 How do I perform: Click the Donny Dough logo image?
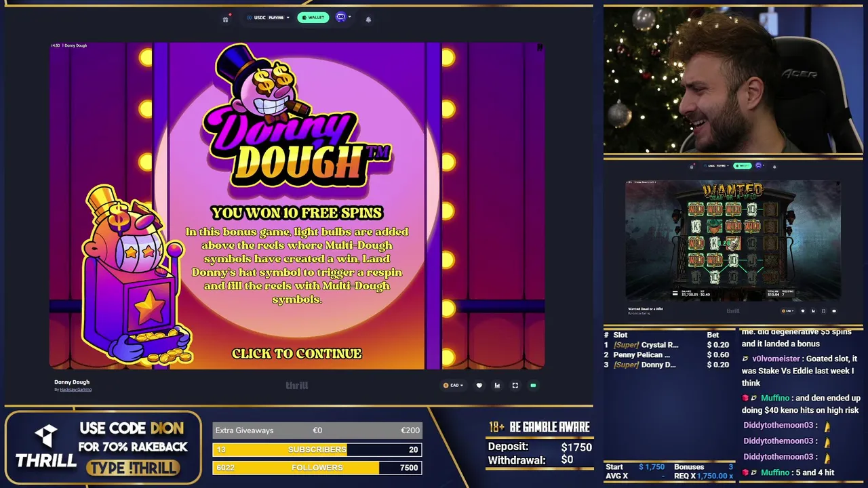(x=297, y=117)
